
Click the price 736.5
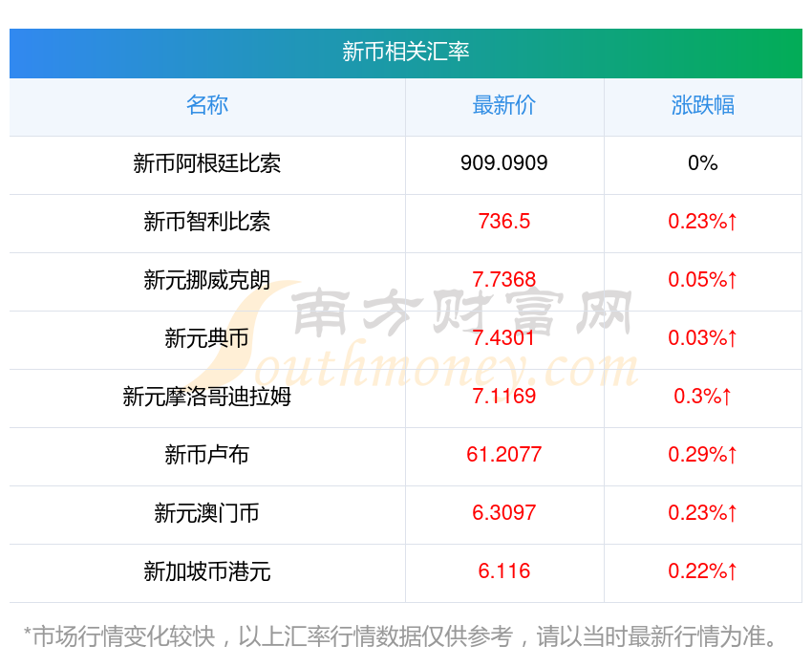[x=503, y=222]
